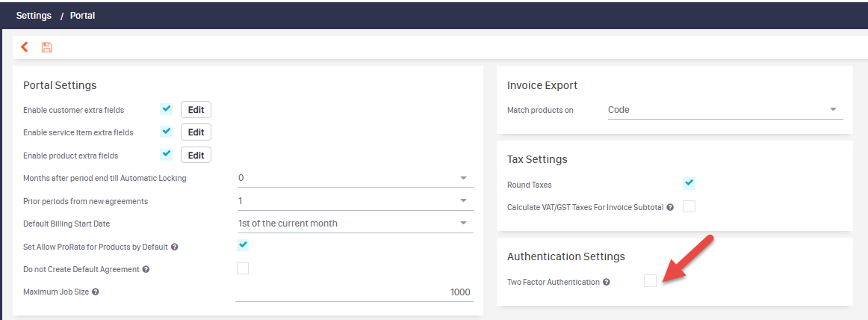
Task: Click help icon for Calculate VAT/GST Taxes
Action: 670,207
